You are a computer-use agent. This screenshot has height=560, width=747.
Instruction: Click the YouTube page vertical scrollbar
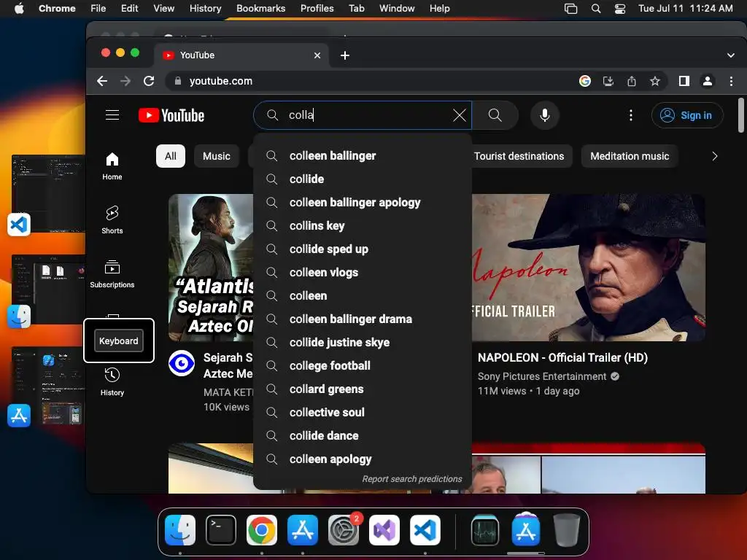[x=740, y=115]
